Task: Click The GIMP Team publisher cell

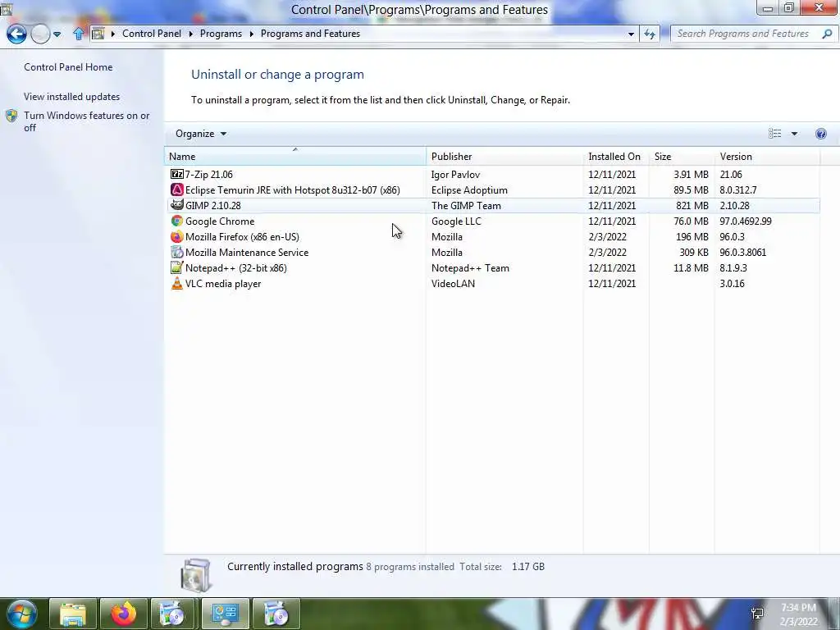Action: tap(466, 205)
